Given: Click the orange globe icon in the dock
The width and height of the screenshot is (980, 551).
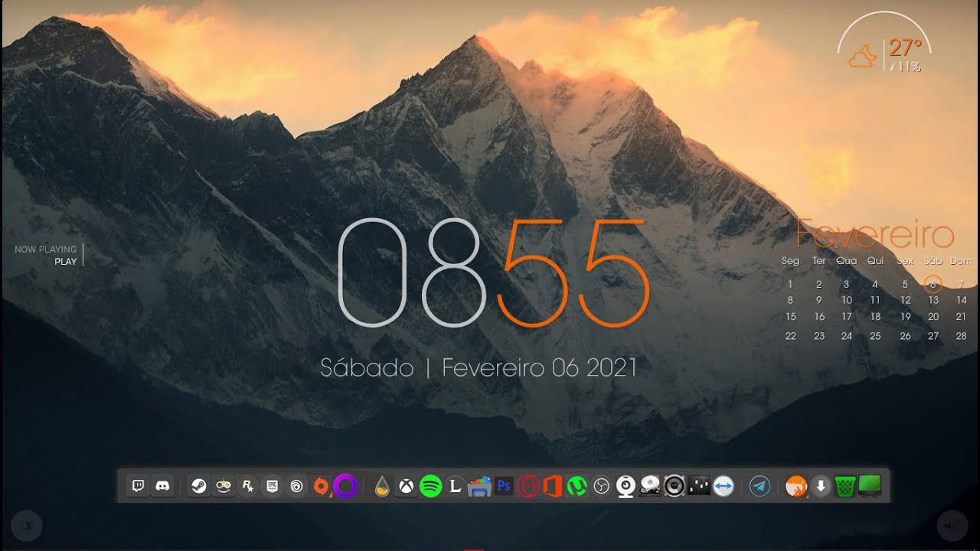Looking at the screenshot, I should point(796,486).
